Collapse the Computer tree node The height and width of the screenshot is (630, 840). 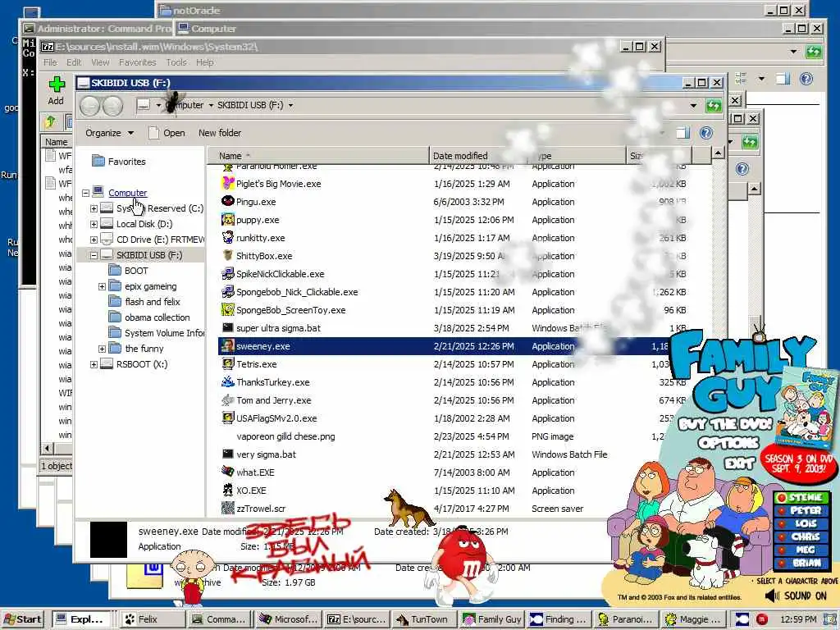pyautogui.click(x=85, y=193)
